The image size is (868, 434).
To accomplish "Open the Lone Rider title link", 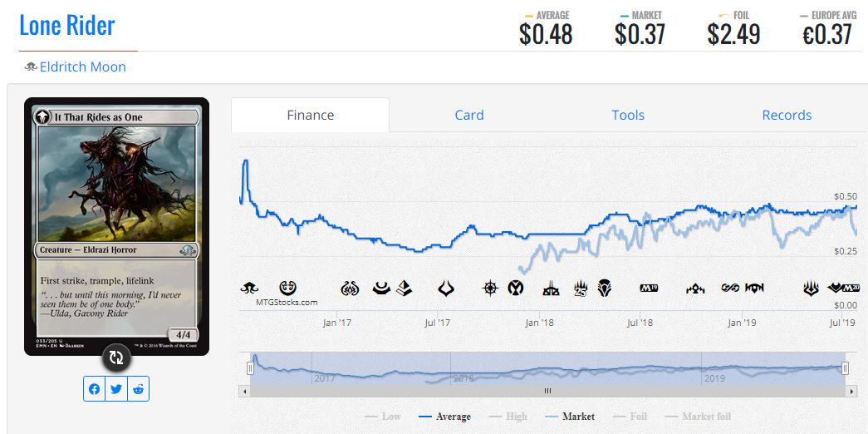I will 67,26.
